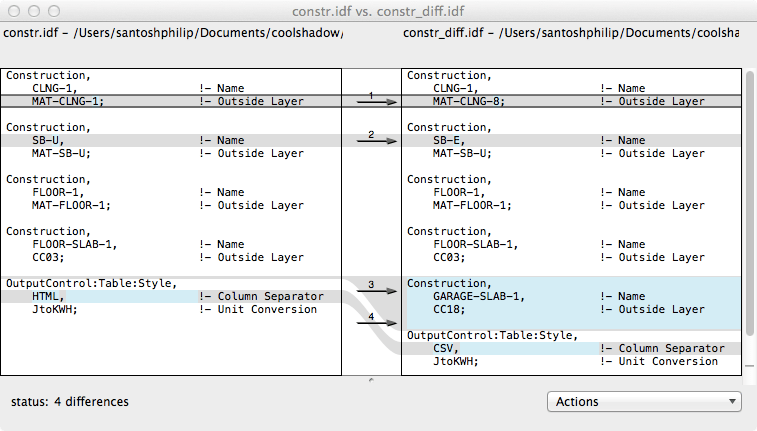Click FLOOR-SLAB-1 line in left pane
Screen dimensions: 757x431
(x=171, y=244)
